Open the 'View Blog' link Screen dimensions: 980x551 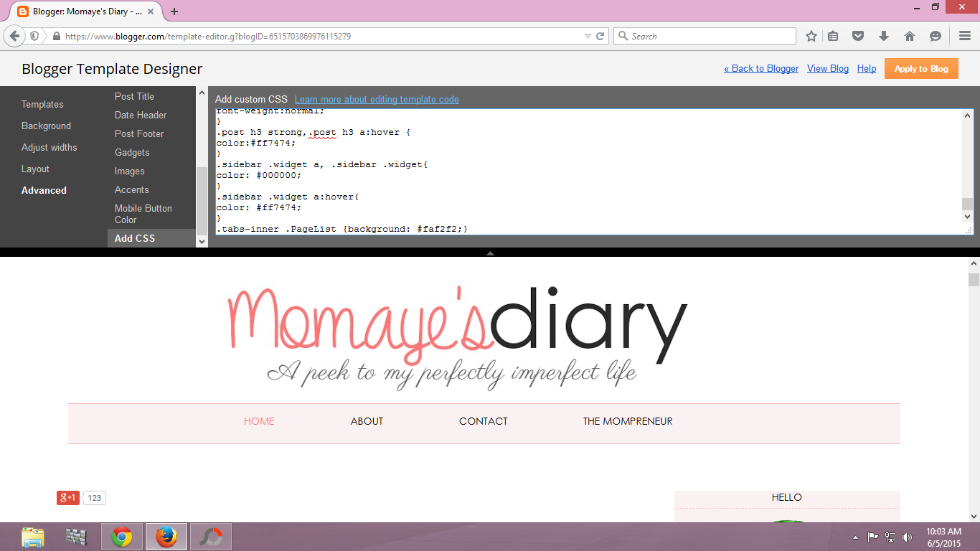[827, 68]
